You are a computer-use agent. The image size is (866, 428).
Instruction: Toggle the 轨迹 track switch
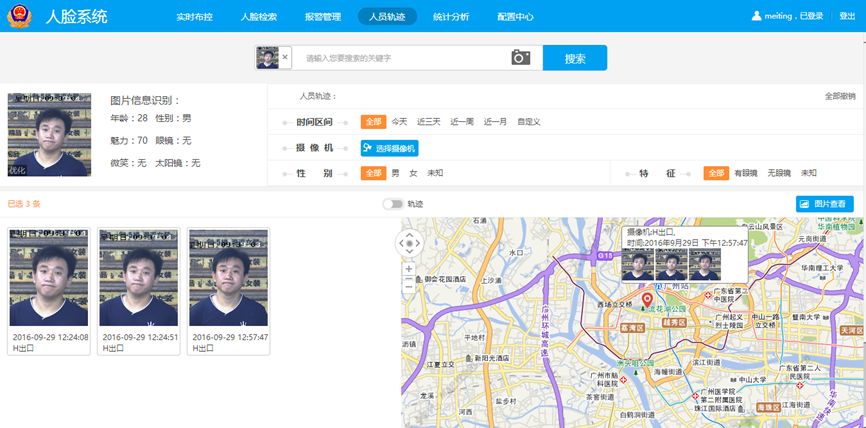[393, 204]
